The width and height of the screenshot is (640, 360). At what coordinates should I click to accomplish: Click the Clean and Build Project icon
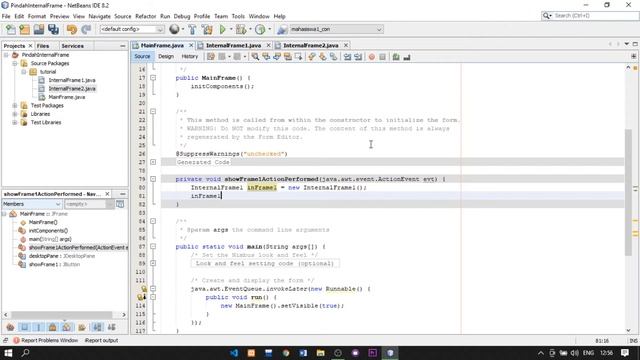coord(207,29)
